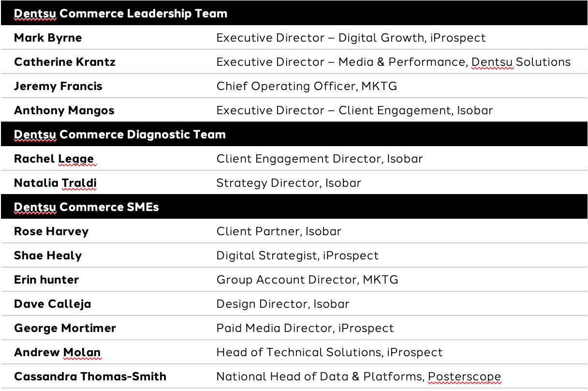Select the name Jeremy Francis
Screen dimensions: 588x391
[x=58, y=86]
